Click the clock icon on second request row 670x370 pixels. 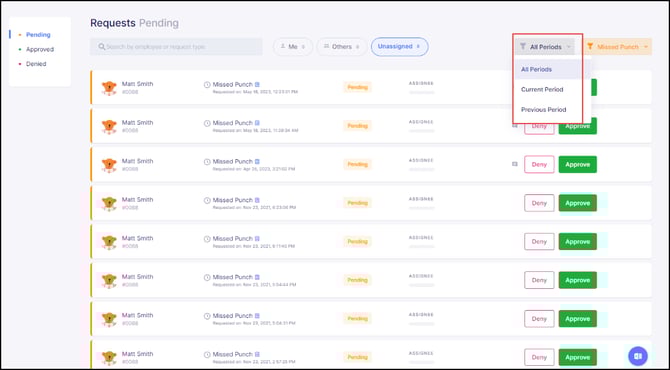click(x=207, y=123)
